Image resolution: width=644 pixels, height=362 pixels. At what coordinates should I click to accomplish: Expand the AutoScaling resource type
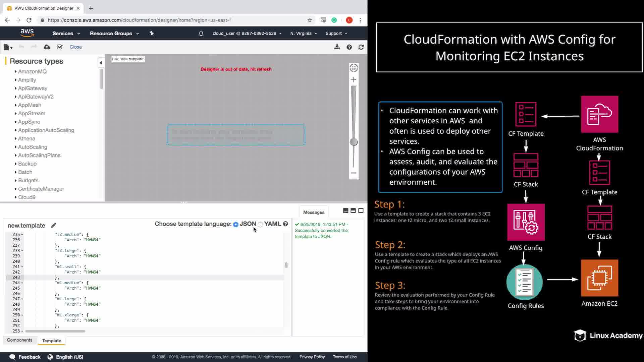(32, 147)
